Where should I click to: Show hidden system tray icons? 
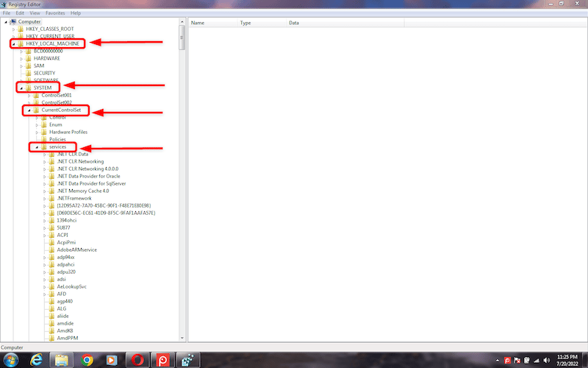[x=498, y=361]
